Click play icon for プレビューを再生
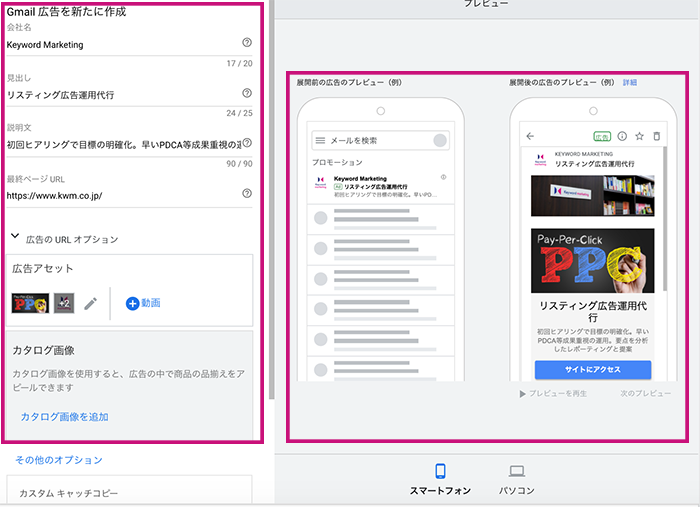Viewport: 700px width, 507px height. [x=522, y=394]
